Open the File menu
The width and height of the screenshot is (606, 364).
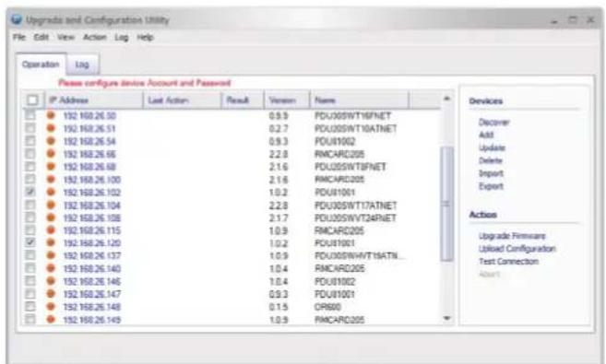19,37
